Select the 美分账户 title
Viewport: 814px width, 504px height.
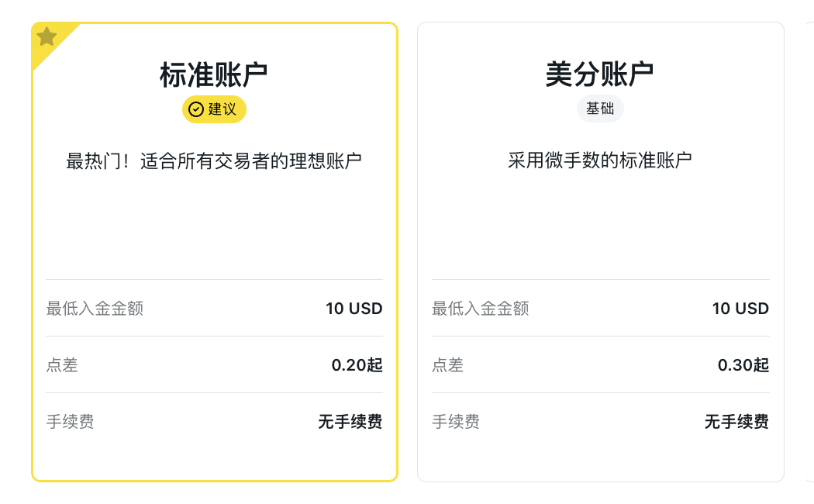coord(599,74)
